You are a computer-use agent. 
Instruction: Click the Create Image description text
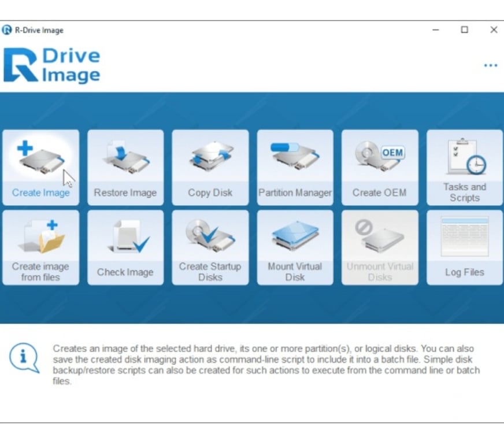266,365
